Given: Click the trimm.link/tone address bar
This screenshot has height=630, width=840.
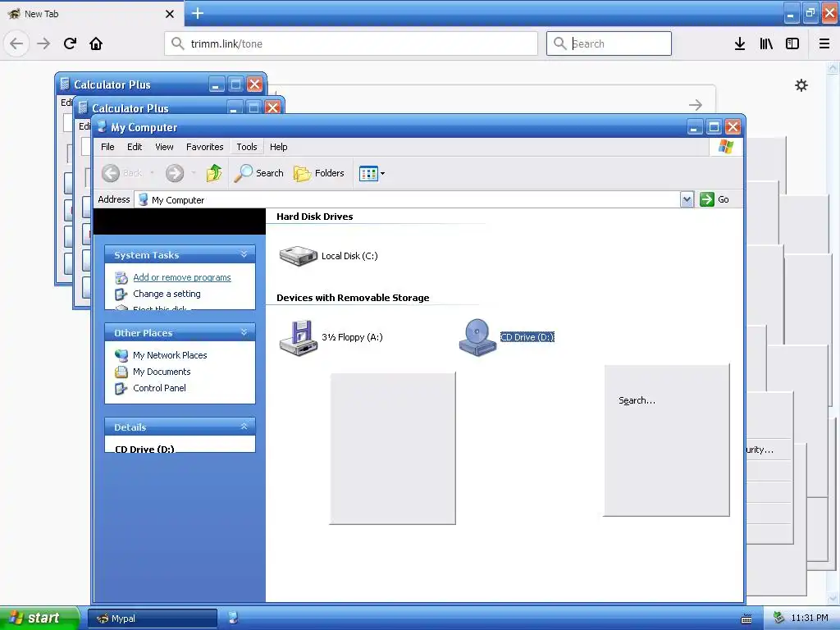Looking at the screenshot, I should 351,43.
